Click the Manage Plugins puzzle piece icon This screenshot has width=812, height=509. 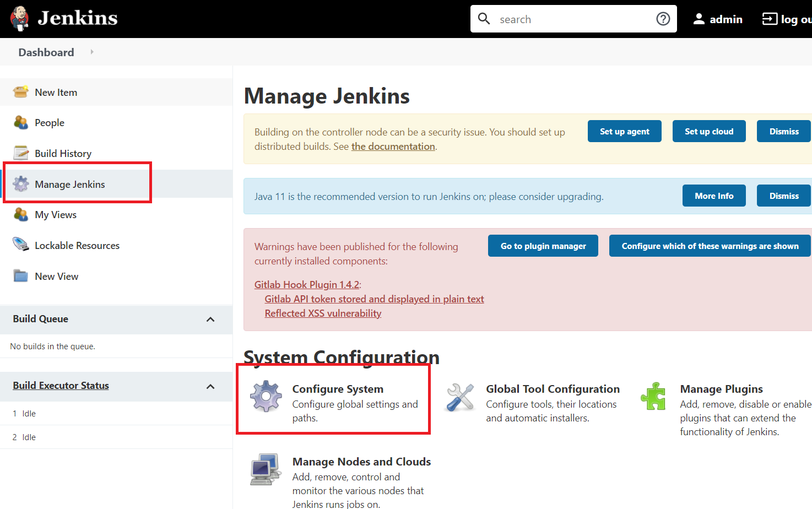[x=653, y=396]
